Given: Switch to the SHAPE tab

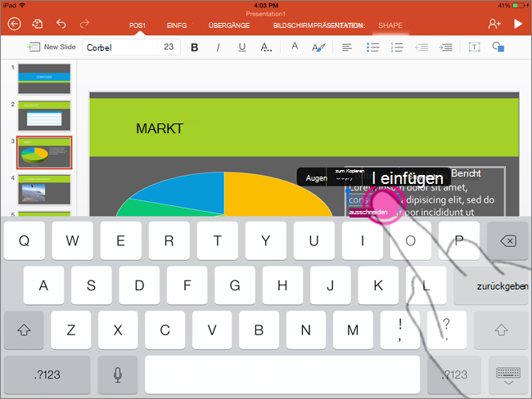Looking at the screenshot, I should pyautogui.click(x=390, y=25).
